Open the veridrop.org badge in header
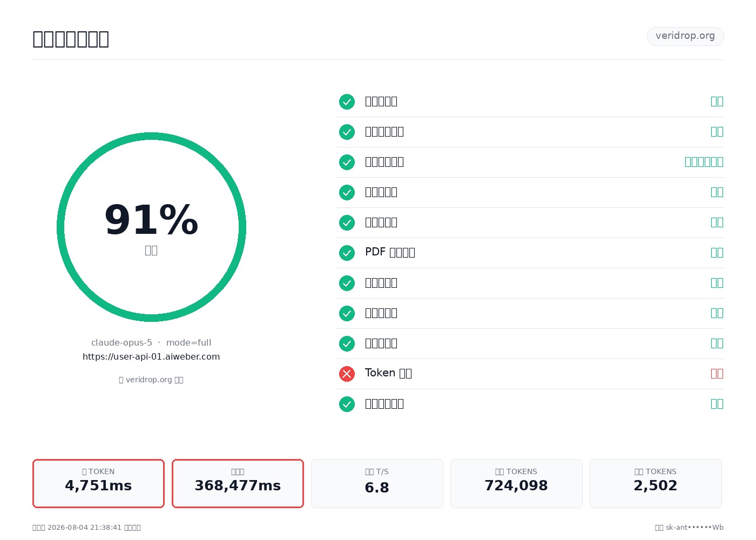This screenshot has height=540, width=756. [685, 36]
